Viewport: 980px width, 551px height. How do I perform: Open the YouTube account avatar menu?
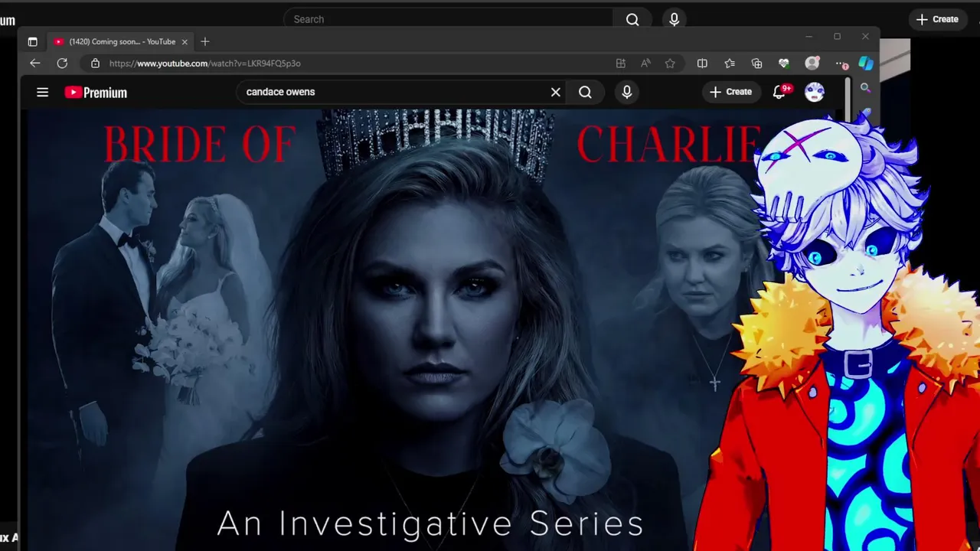[815, 92]
